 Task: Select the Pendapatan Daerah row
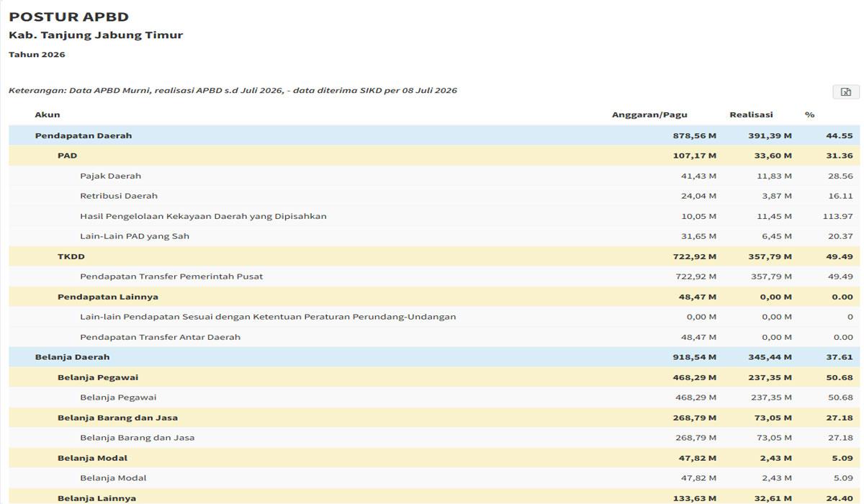coord(435,135)
